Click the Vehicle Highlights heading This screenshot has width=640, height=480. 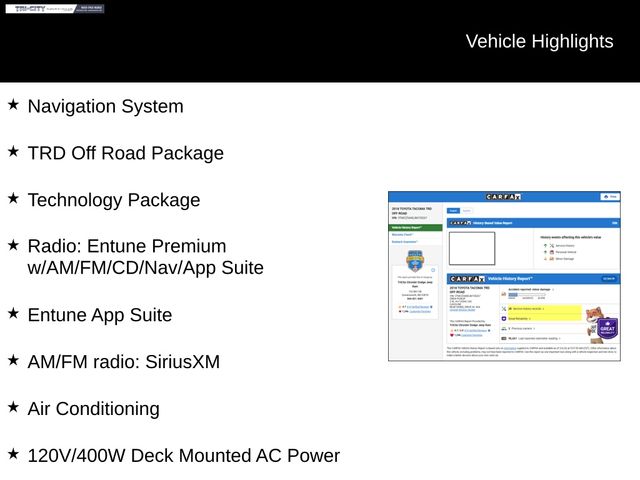coord(539,41)
